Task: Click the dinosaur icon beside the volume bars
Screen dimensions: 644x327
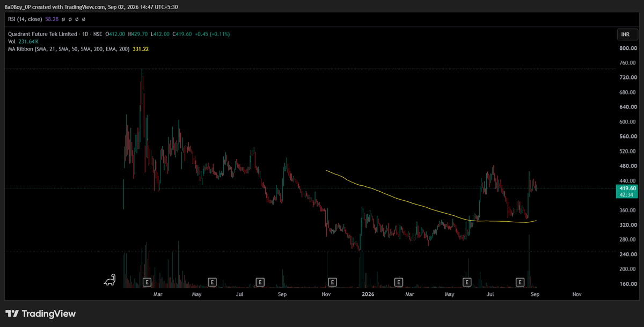Action: pos(110,279)
